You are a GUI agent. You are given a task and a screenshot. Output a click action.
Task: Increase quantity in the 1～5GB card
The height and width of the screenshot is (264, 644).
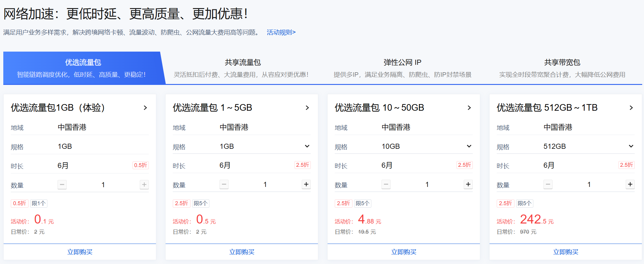306,184
